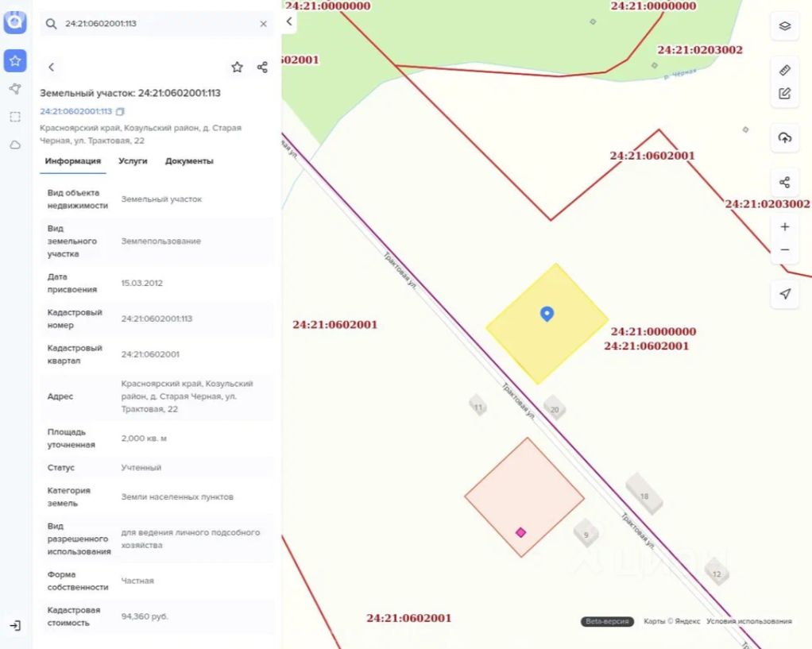Click the Карты © Яндекс attribution
Viewport: 812px width, 649px height.
click(671, 621)
